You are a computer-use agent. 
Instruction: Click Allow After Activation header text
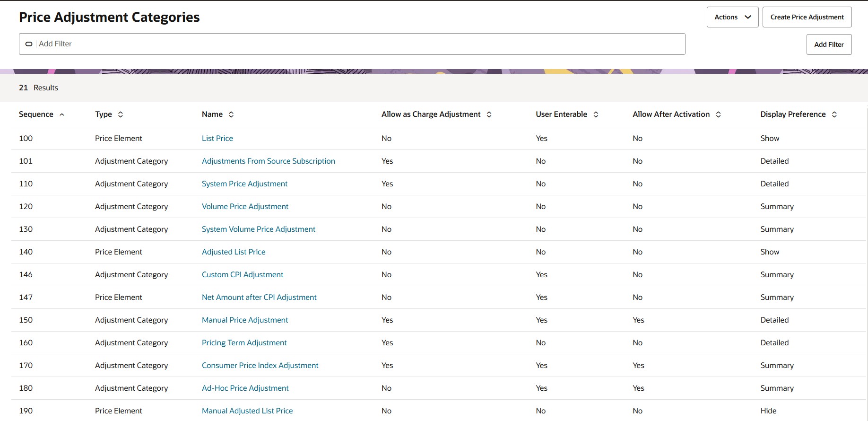(671, 114)
